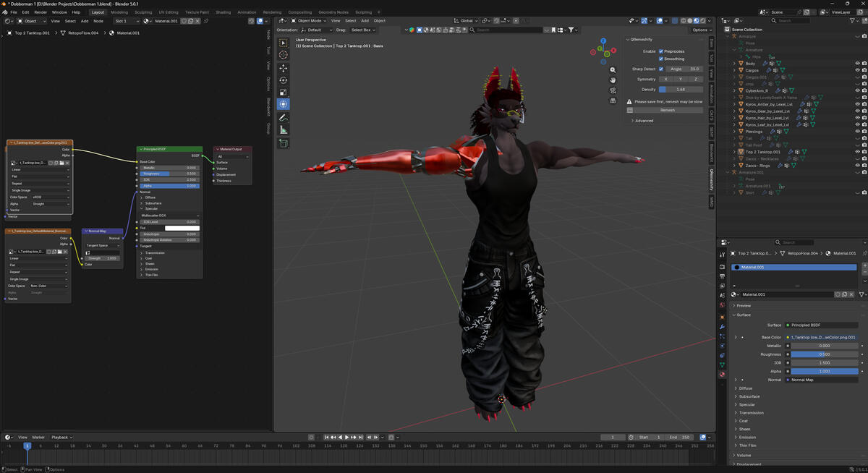Viewport: 868px width, 473px height.
Task: Toggle the camera view icon in viewport
Action: [613, 90]
